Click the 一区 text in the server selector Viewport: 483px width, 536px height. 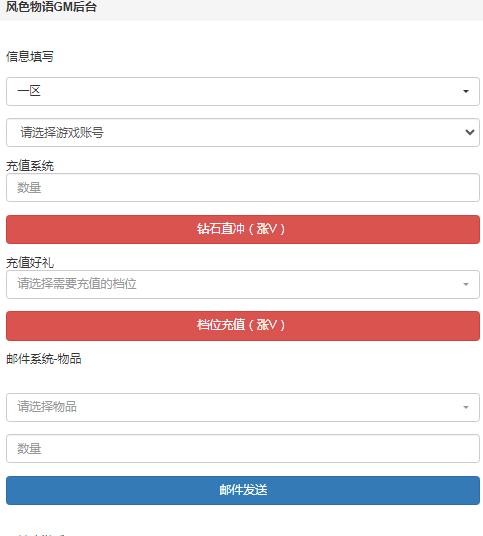[x=29, y=91]
